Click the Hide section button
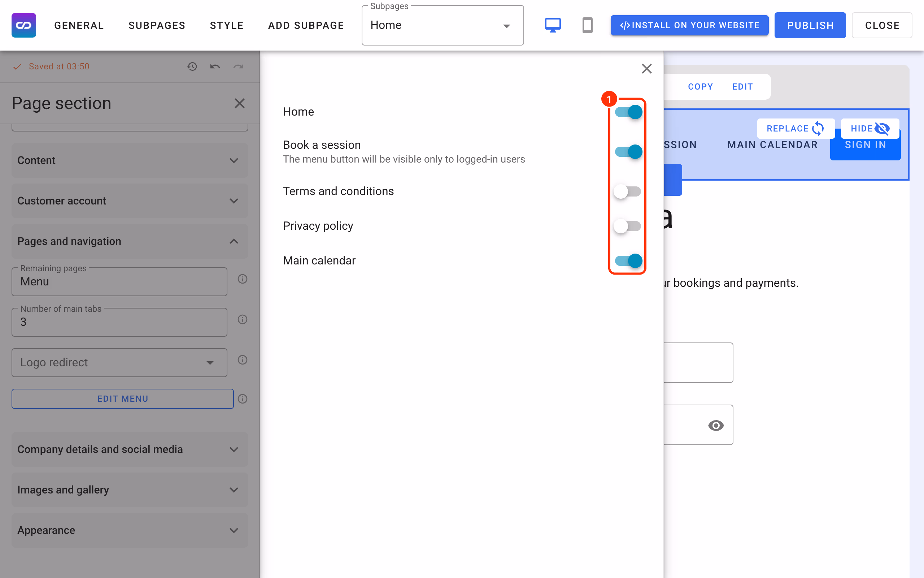 click(870, 129)
